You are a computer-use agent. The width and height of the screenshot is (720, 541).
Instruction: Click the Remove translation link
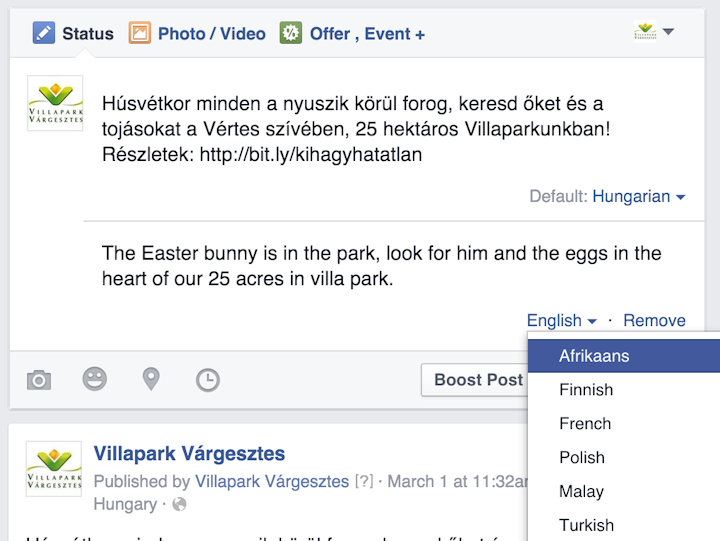point(654,321)
